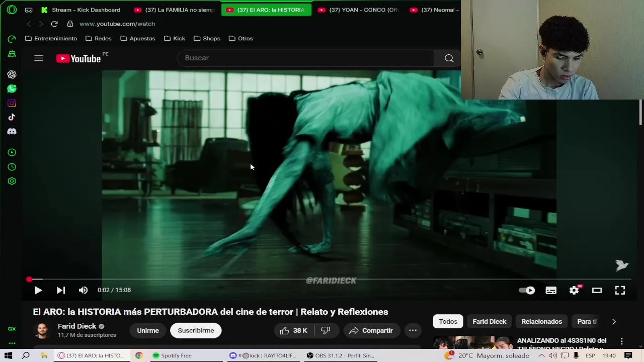Image resolution: width=644 pixels, height=362 pixels.
Task: Open Otros bookmarks folder
Action: click(240, 38)
